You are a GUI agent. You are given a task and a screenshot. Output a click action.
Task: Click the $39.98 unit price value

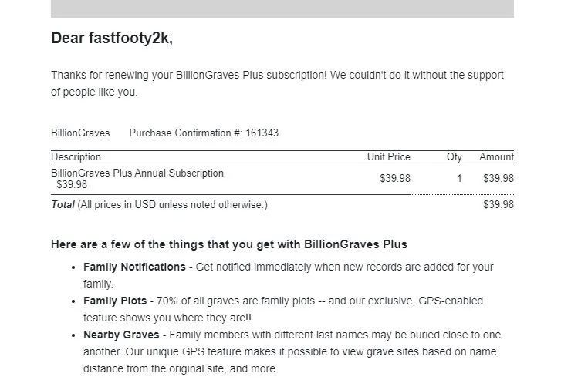tap(395, 178)
